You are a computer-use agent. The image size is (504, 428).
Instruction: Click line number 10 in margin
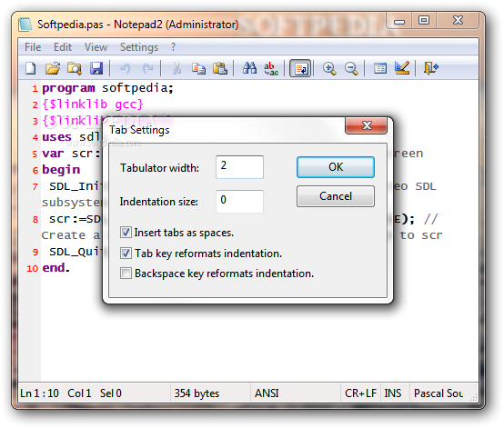coord(32,268)
